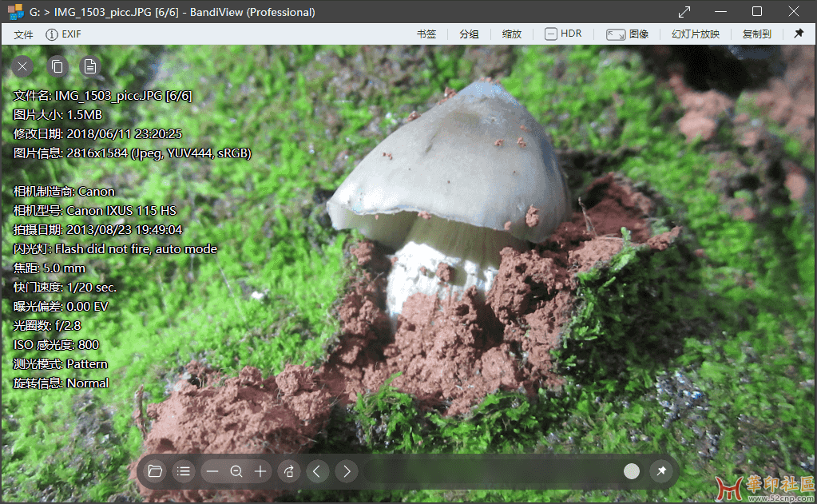Screen dimensions: 817x504
Task: Click the 曝光偏差: 0.00 EV line
Action: [61, 307]
